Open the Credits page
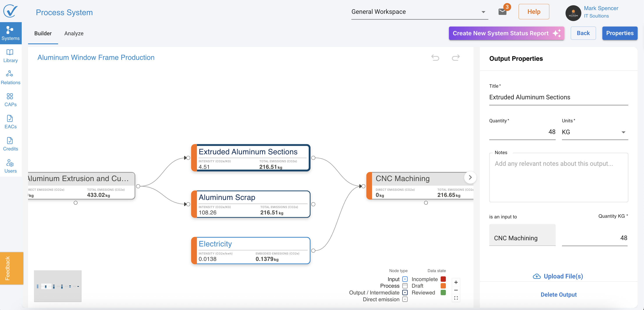 click(x=10, y=144)
